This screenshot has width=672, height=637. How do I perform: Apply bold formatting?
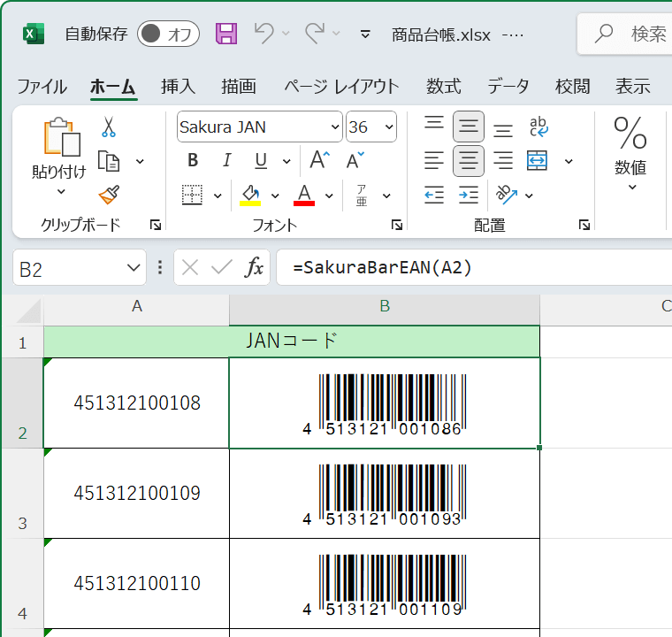[x=193, y=160]
